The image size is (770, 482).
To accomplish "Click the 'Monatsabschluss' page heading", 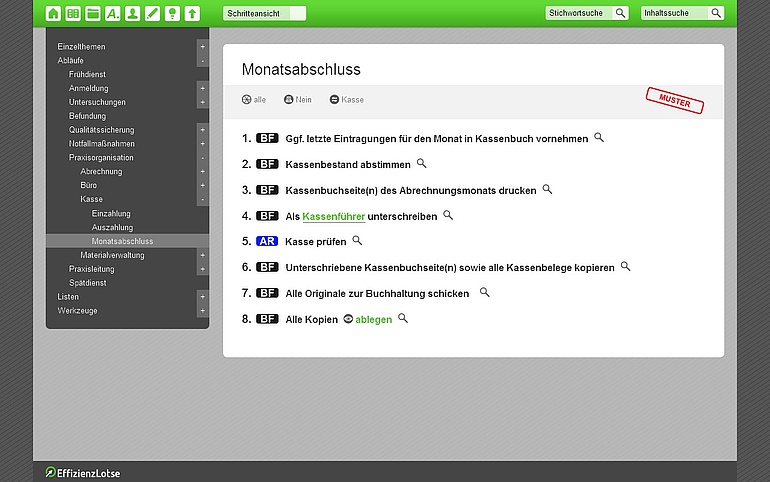I will coord(301,69).
